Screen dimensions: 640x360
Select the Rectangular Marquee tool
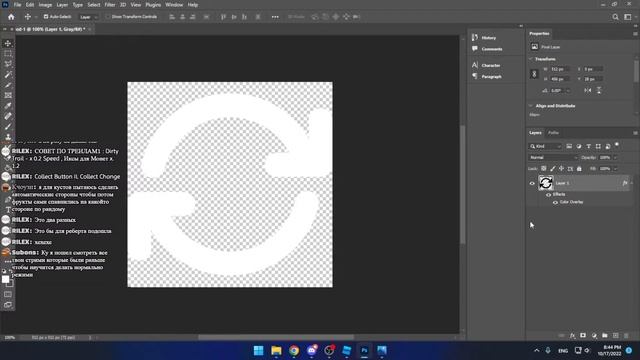8,54
